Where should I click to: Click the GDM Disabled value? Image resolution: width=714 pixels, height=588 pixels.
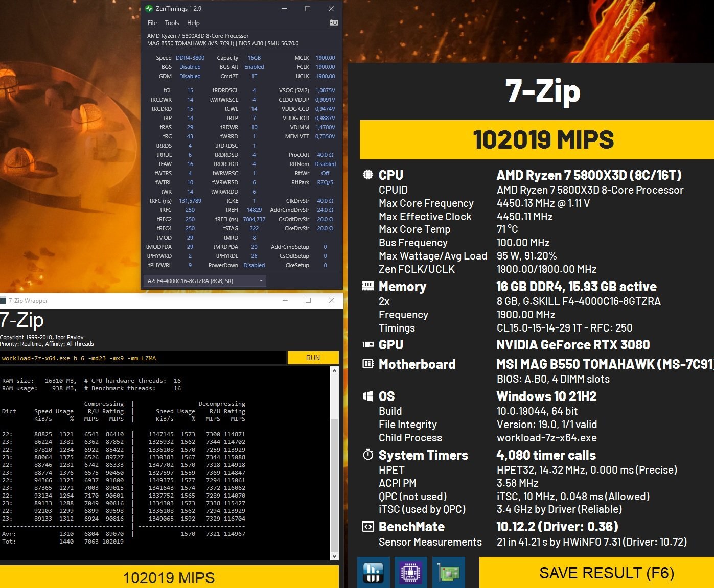click(x=190, y=76)
